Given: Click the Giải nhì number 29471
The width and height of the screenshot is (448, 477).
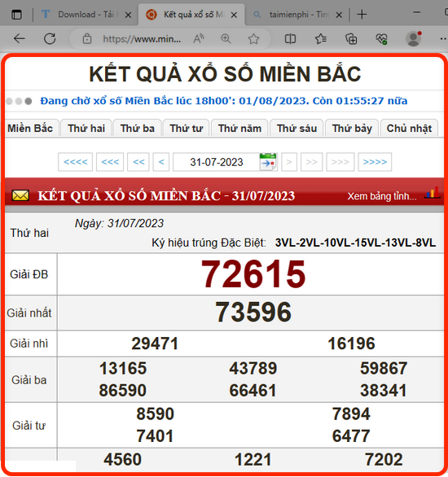Looking at the screenshot, I should click(x=155, y=344).
